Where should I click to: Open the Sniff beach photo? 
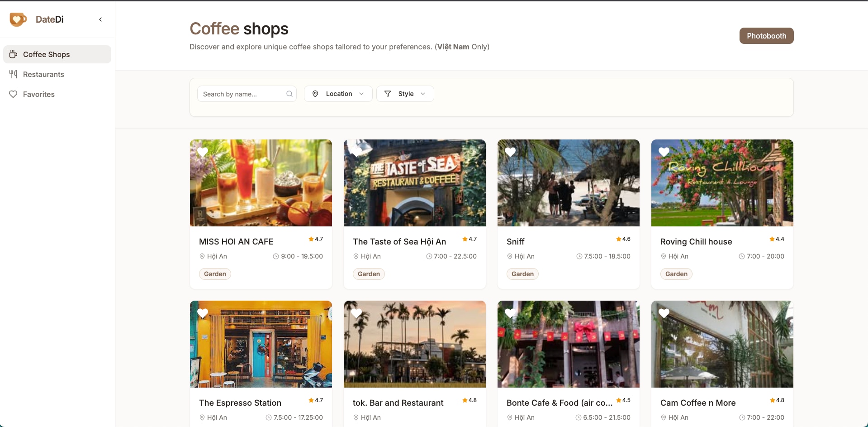coord(569,183)
